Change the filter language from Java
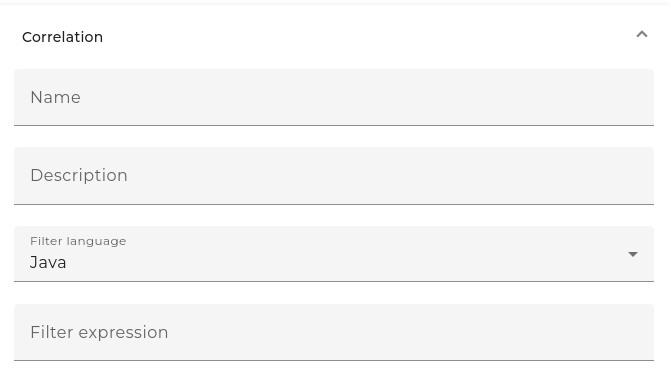The width and height of the screenshot is (671, 388). click(334, 254)
